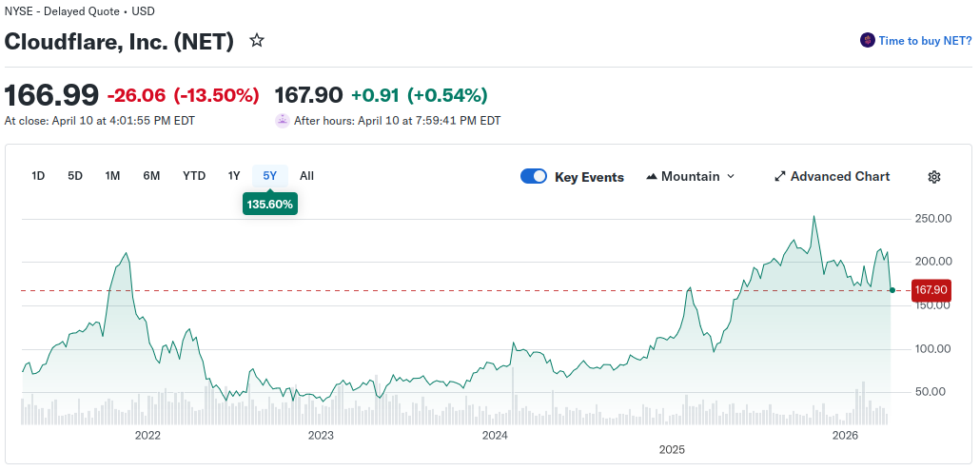Open the Time to buy NET? link
The width and height of the screenshot is (980, 471).
point(925,41)
